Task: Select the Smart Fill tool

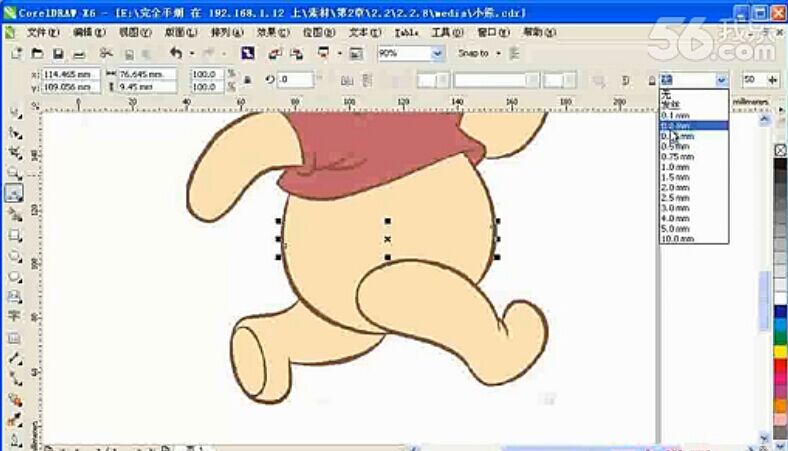Action: (15, 215)
